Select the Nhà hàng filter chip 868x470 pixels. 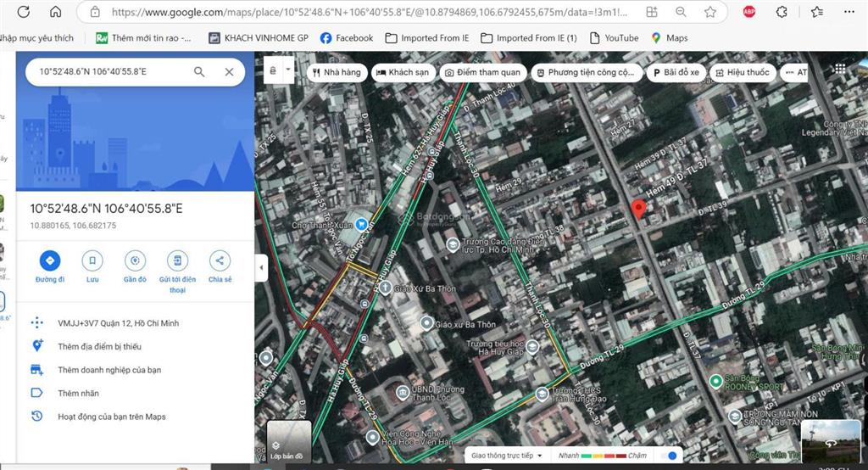[x=337, y=72]
